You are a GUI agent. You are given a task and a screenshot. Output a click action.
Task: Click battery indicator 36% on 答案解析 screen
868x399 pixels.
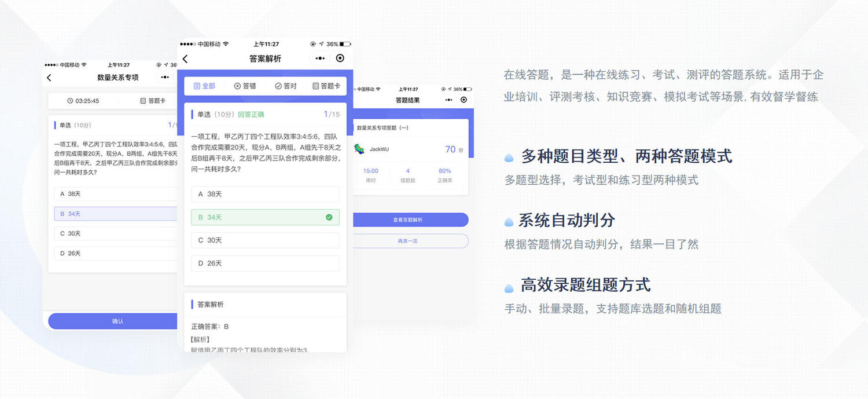click(339, 44)
